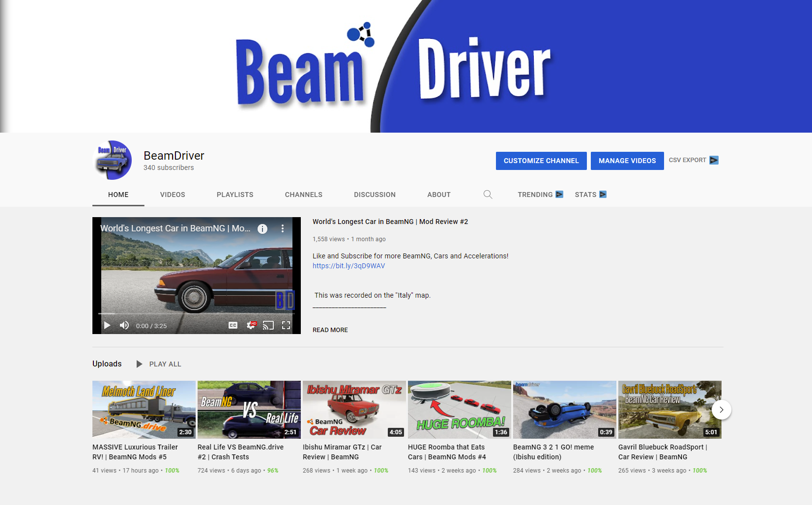The image size is (812, 505).
Task: Click the icon beside STATS tab
Action: click(x=603, y=195)
